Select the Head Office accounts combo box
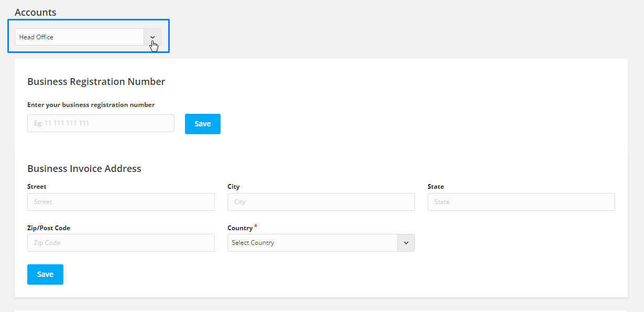Screen dimensions: 644x312 (x=88, y=37)
